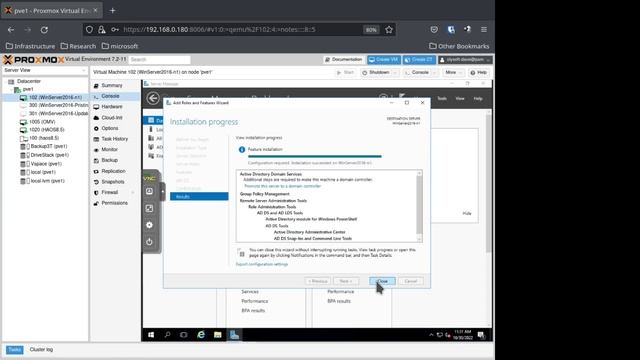Click the Create VM button
The width and height of the screenshot is (640, 360).
click(383, 60)
